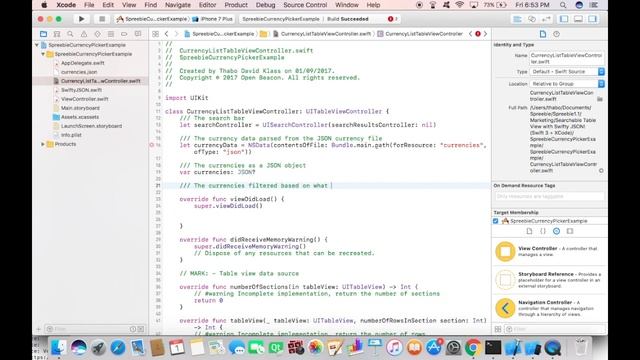
Task: Collapse the SpreebieCurrencyPickerExample project root
Action: tap(37, 45)
